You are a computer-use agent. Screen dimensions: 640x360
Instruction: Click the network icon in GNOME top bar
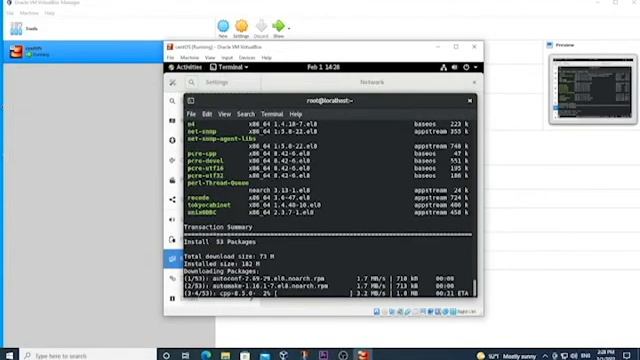click(x=444, y=67)
